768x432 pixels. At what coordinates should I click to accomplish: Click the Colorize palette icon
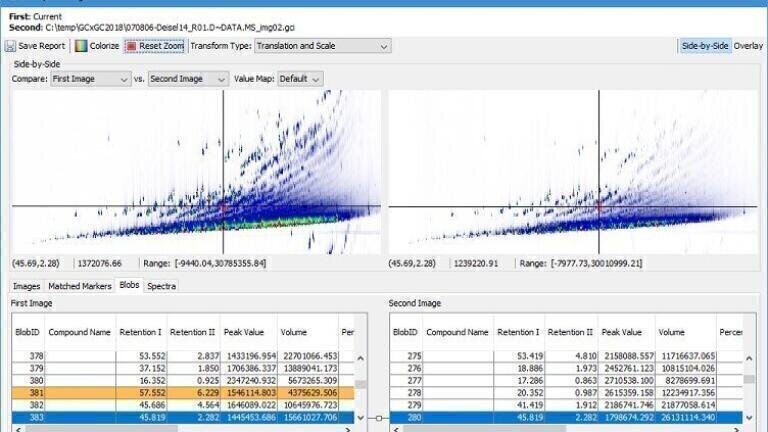click(81, 46)
